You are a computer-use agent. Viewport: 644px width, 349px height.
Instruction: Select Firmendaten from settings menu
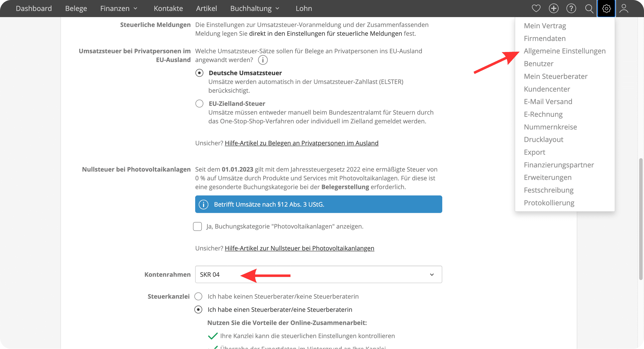pos(545,39)
